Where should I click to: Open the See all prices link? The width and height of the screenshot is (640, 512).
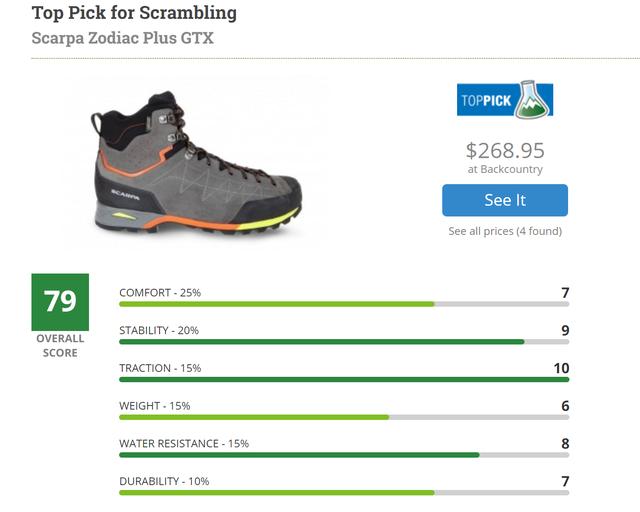(x=505, y=231)
